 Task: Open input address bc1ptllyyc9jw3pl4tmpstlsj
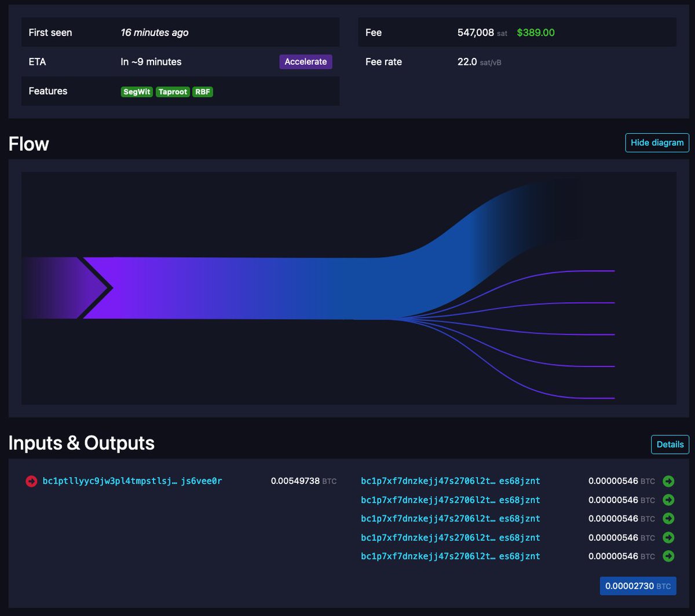click(132, 481)
